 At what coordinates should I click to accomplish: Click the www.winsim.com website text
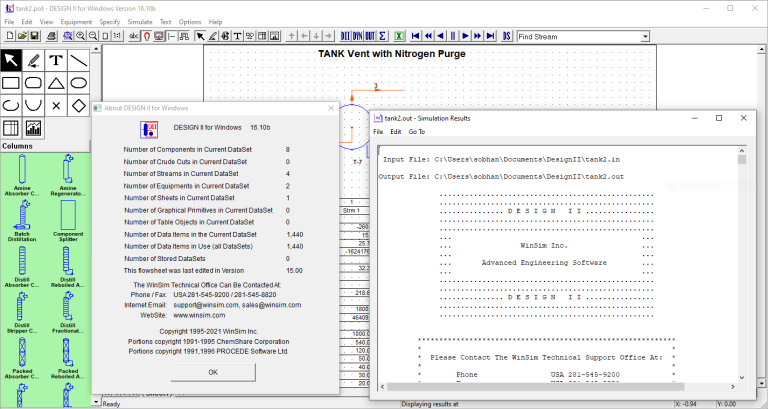coord(199,315)
